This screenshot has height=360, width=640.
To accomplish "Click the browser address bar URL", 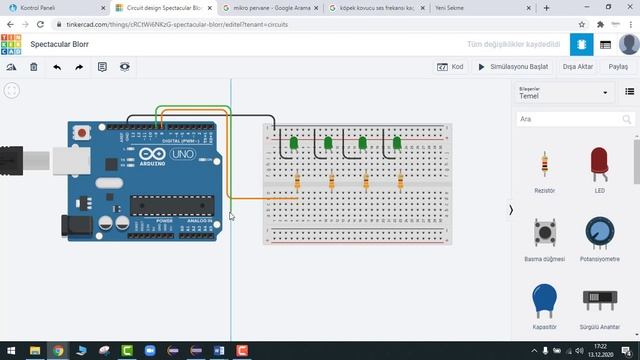I will coord(177,24).
